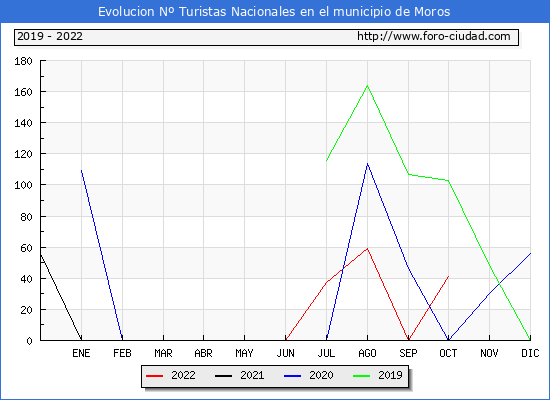Image resolution: width=550 pixels, height=400 pixels.
Task: Click the green 2019 point at SEP
Action: [408, 174]
